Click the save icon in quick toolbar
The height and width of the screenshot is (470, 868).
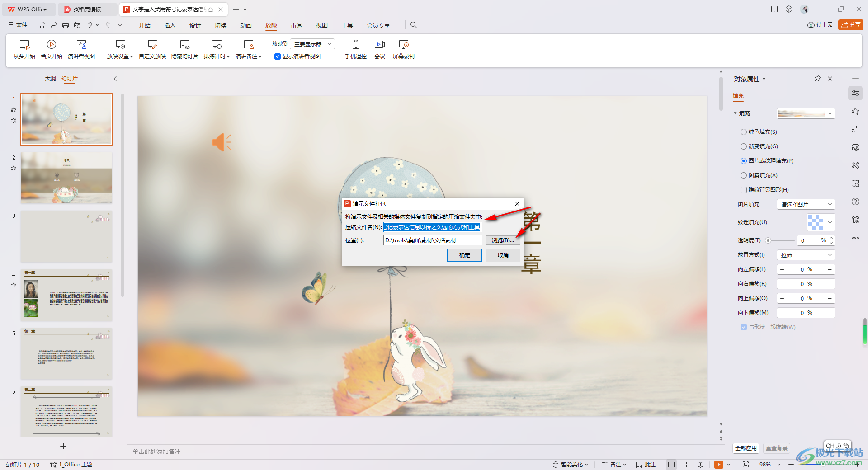[x=42, y=25]
